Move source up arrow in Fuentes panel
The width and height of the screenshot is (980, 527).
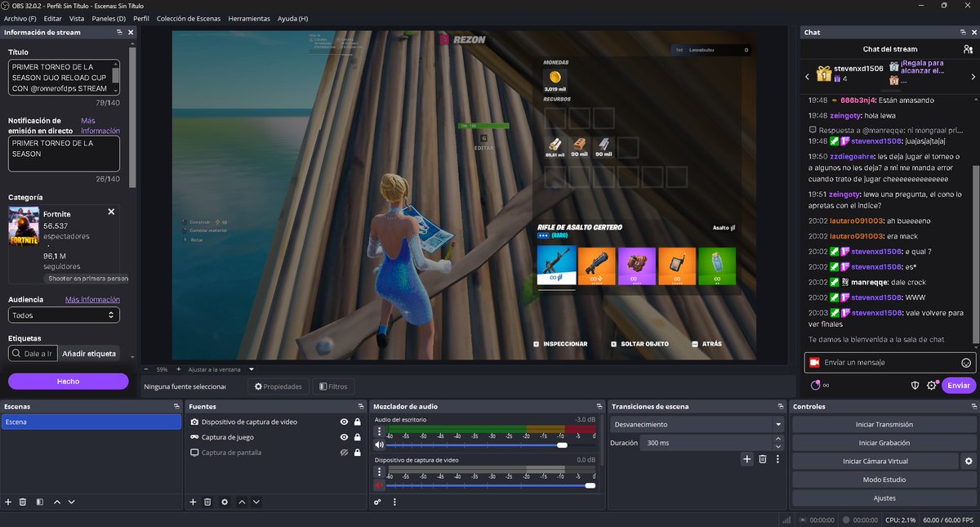point(242,502)
